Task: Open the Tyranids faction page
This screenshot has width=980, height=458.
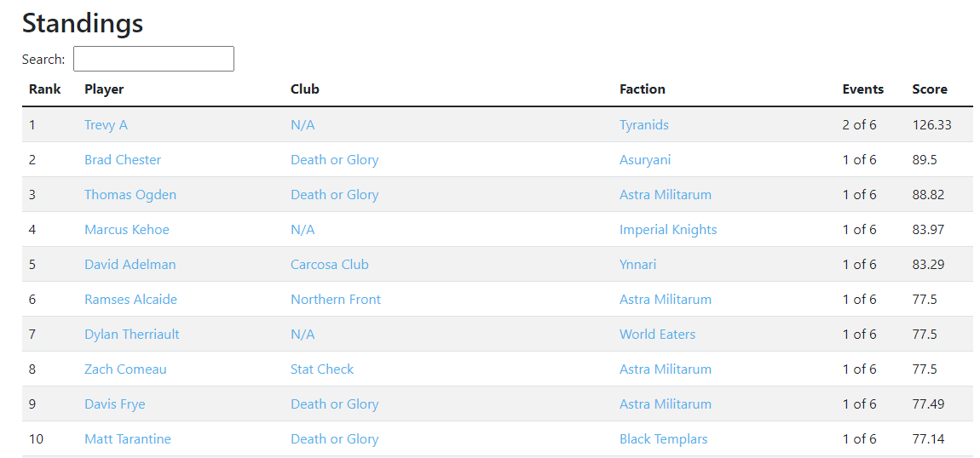Action: 644,125
